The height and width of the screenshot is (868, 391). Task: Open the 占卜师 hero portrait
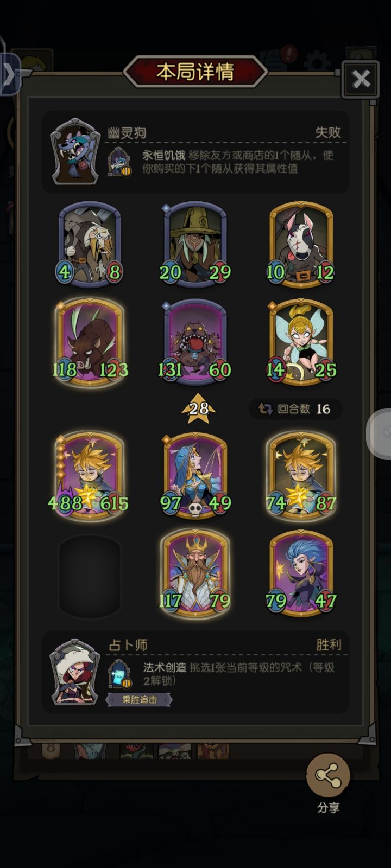tap(75, 673)
